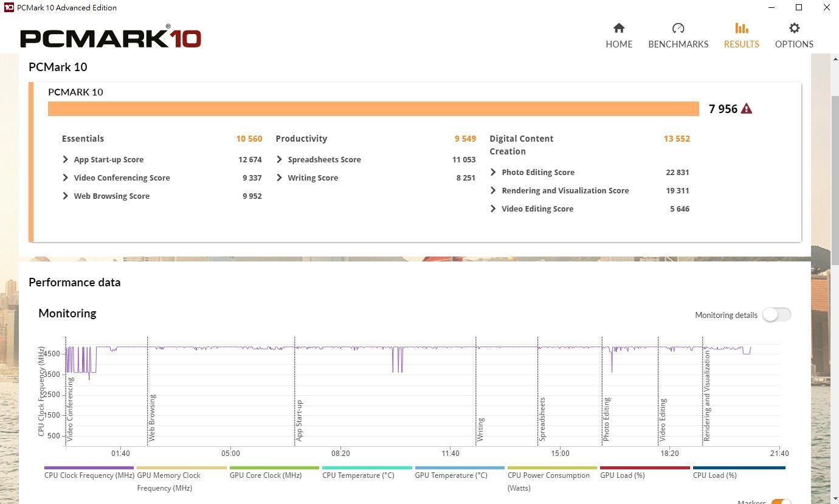Click the Spreadsheets score value 11 053

[x=464, y=159]
